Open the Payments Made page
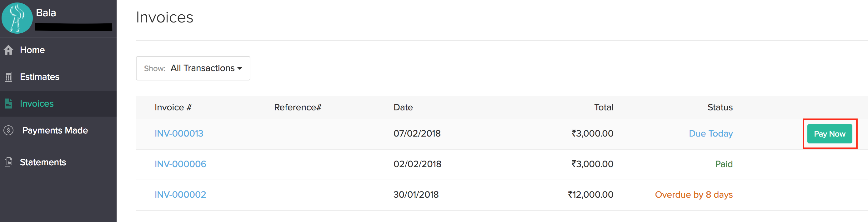 coord(55,131)
